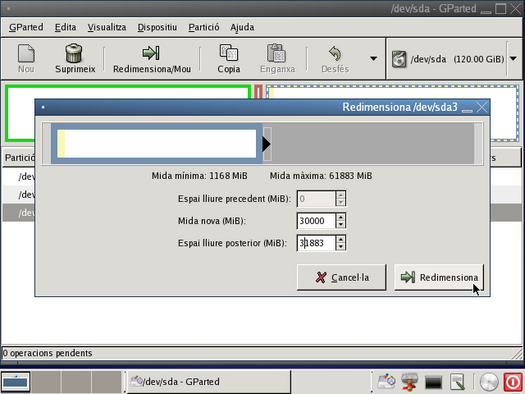Click the Desfés undo icon
The image size is (525, 394).
(x=335, y=54)
